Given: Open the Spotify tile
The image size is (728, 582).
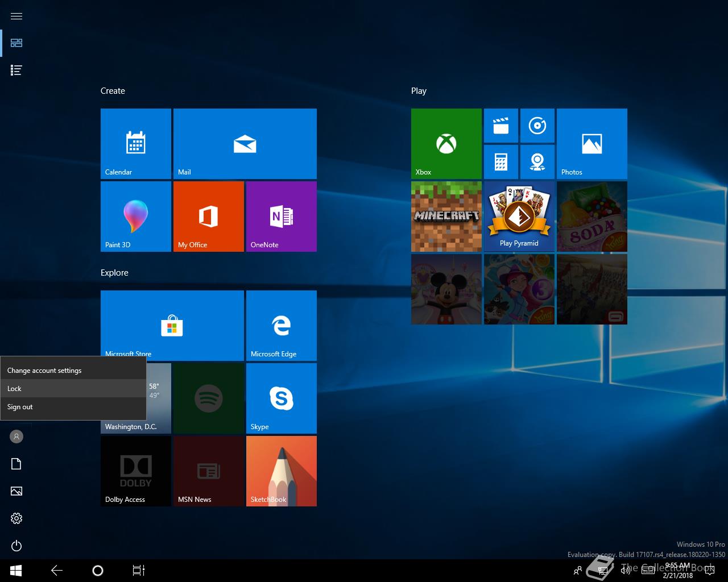Looking at the screenshot, I should click(209, 398).
